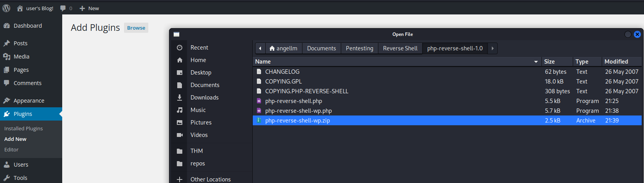
Task: Click the right arrow in path bar
Action: click(493, 48)
